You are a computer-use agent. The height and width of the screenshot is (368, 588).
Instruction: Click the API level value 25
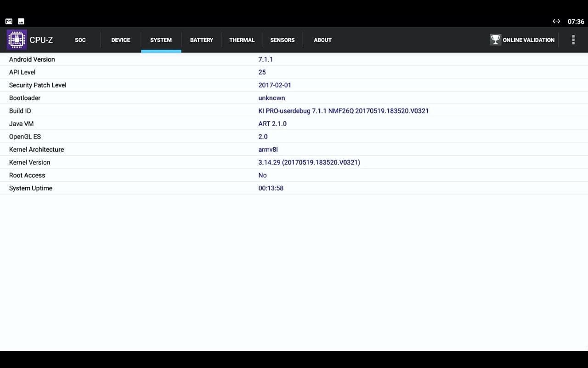[x=262, y=72]
